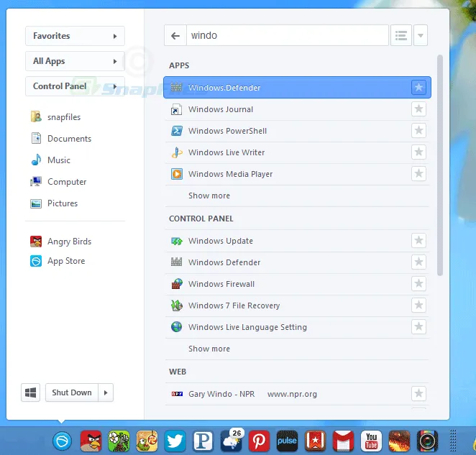Open the Pulse news dock icon
The image size is (476, 455).
click(x=287, y=441)
